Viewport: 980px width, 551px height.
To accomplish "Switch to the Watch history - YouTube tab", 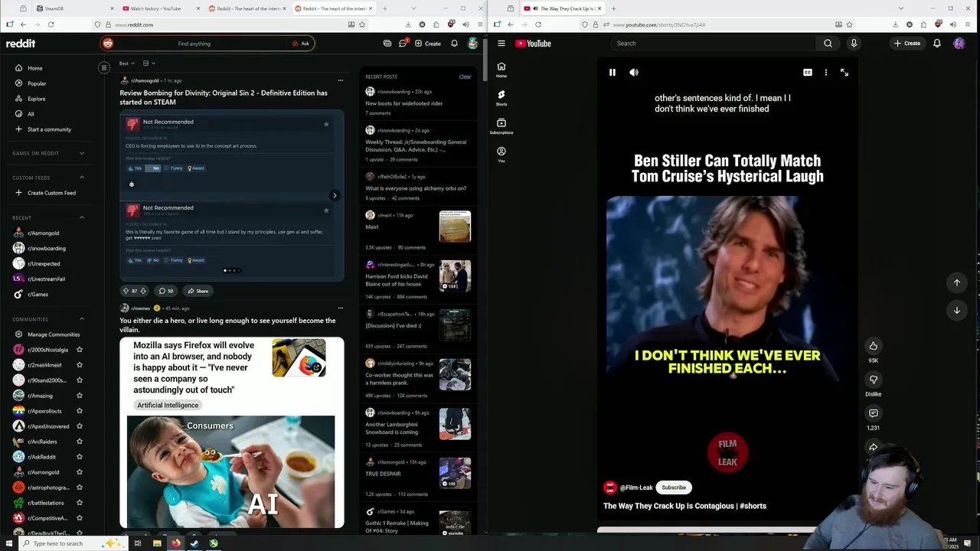I will click(x=161, y=8).
